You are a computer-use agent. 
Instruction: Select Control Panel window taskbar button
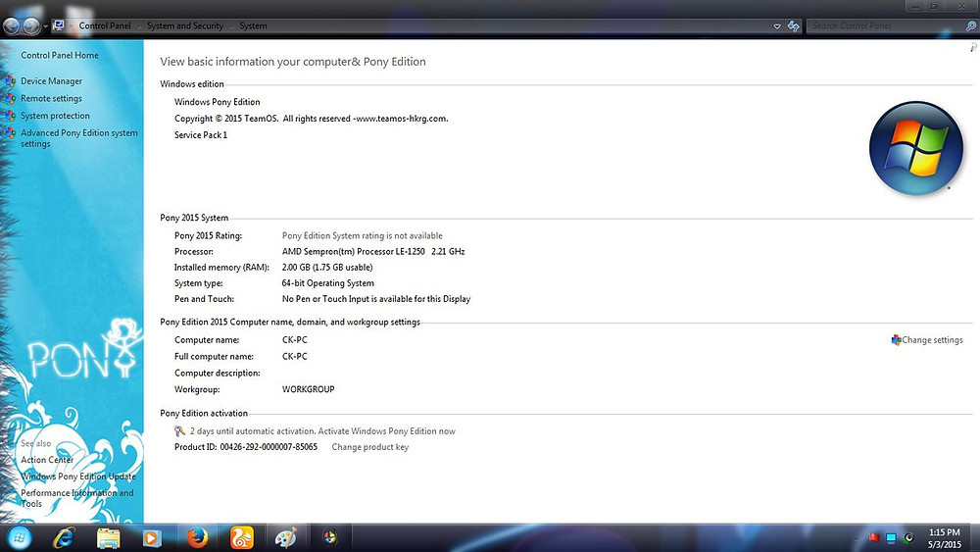coord(330,537)
